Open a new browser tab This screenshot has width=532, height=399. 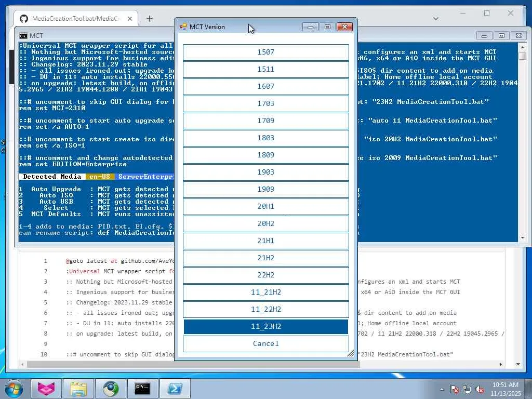click(x=150, y=19)
